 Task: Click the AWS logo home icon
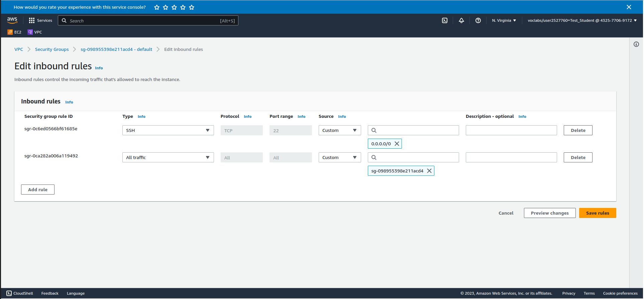[x=12, y=20]
